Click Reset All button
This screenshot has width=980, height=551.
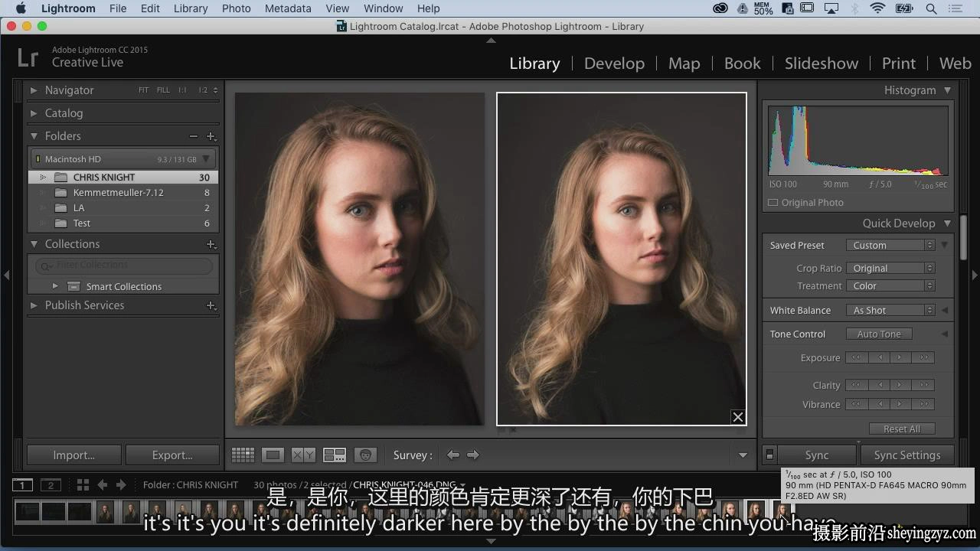click(902, 429)
